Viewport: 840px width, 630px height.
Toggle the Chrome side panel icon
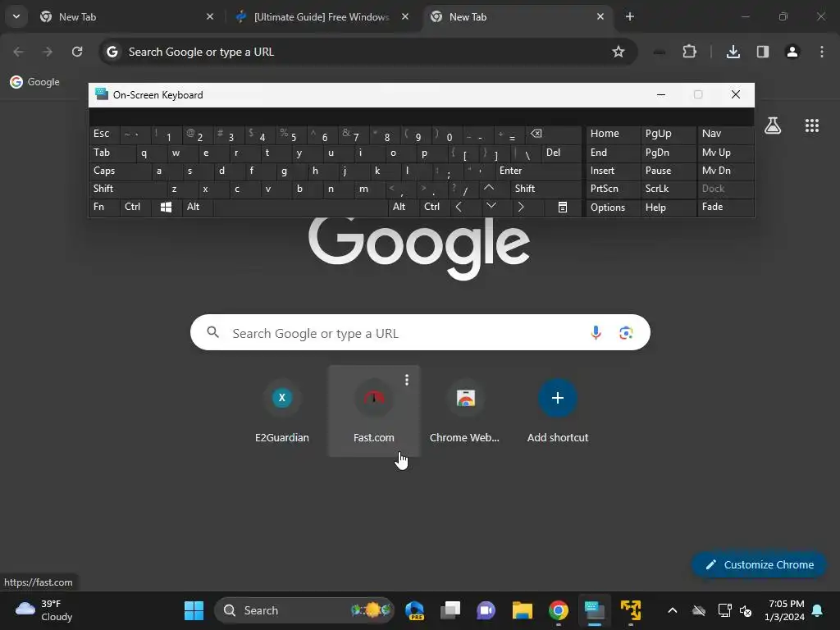[762, 52]
